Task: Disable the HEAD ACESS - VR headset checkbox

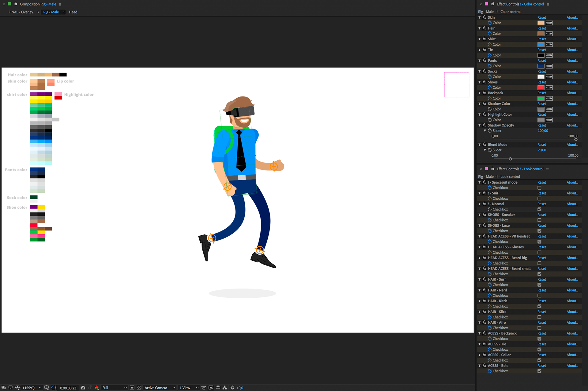Action: pyautogui.click(x=539, y=241)
